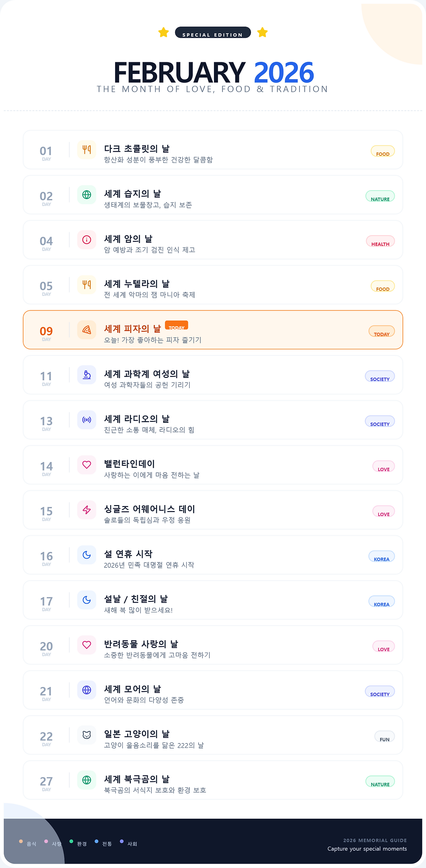The width and height of the screenshot is (426, 868).
Task: Click the NATURE tag on day 27
Action: point(380,782)
